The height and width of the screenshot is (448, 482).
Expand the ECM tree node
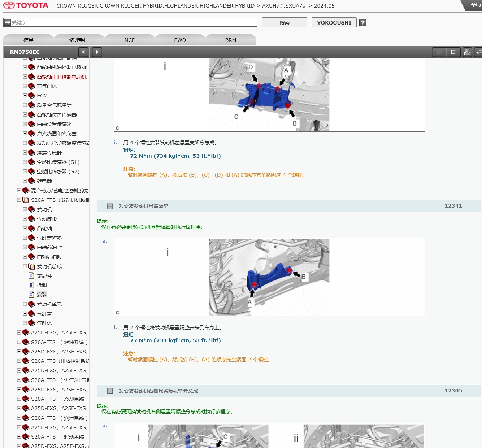tap(25, 96)
